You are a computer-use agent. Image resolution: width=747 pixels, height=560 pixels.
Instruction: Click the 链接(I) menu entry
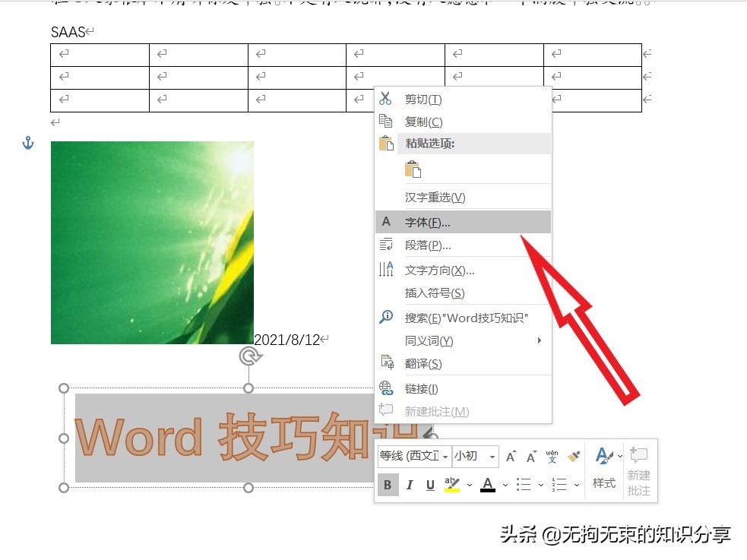point(423,388)
